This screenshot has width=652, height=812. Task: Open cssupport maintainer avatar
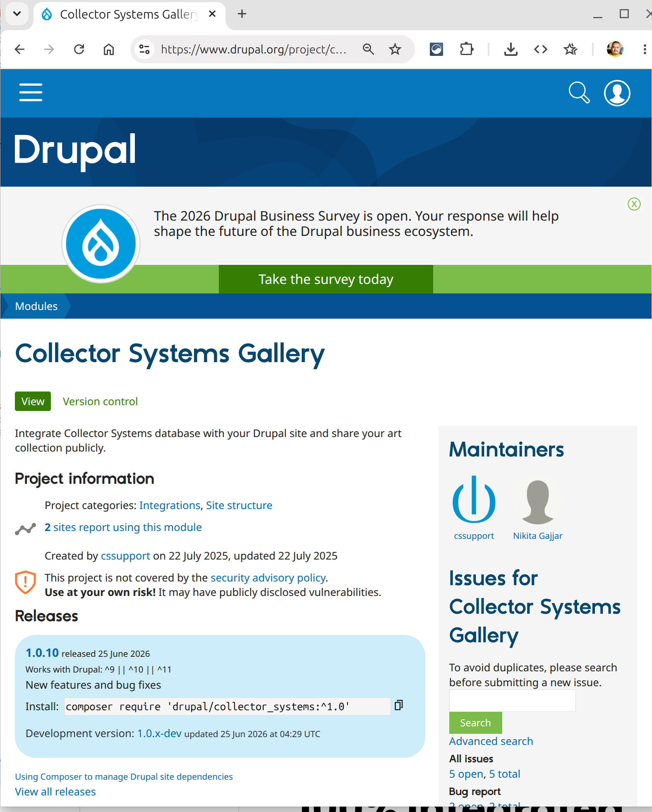[x=474, y=500]
